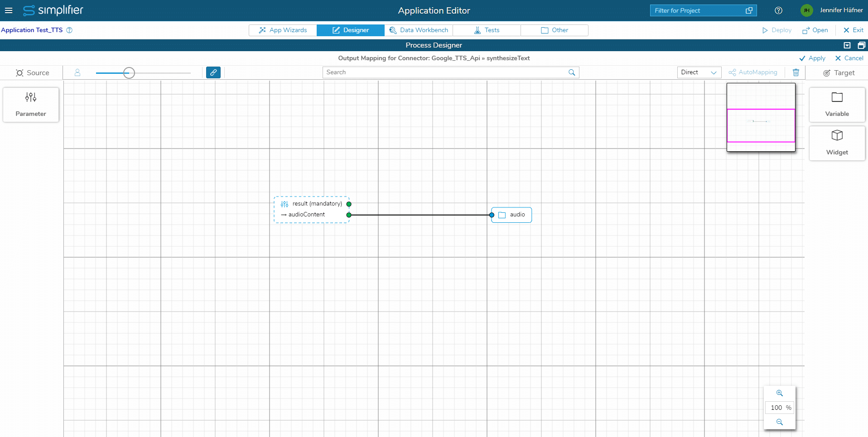Viewport: 868px width, 437px height.
Task: Click the blue input port of audio
Action: coord(492,215)
